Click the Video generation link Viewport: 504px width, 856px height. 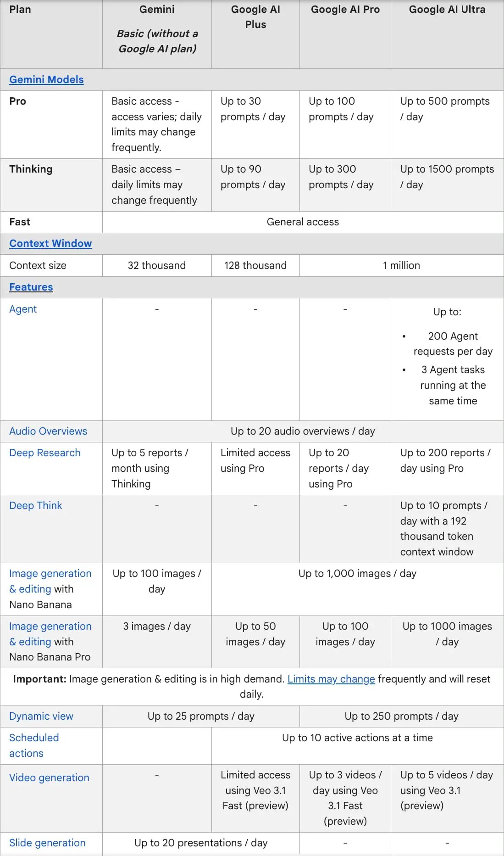pyautogui.click(x=50, y=778)
